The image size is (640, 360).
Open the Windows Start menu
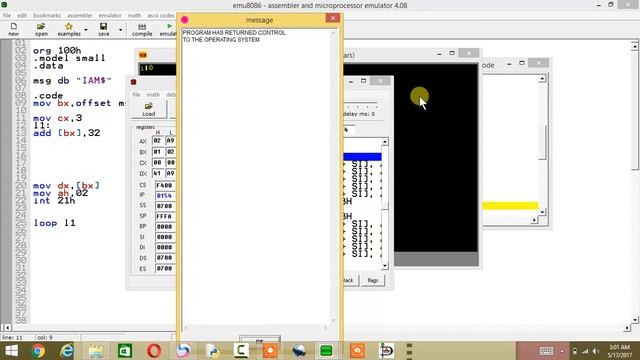(x=11, y=351)
